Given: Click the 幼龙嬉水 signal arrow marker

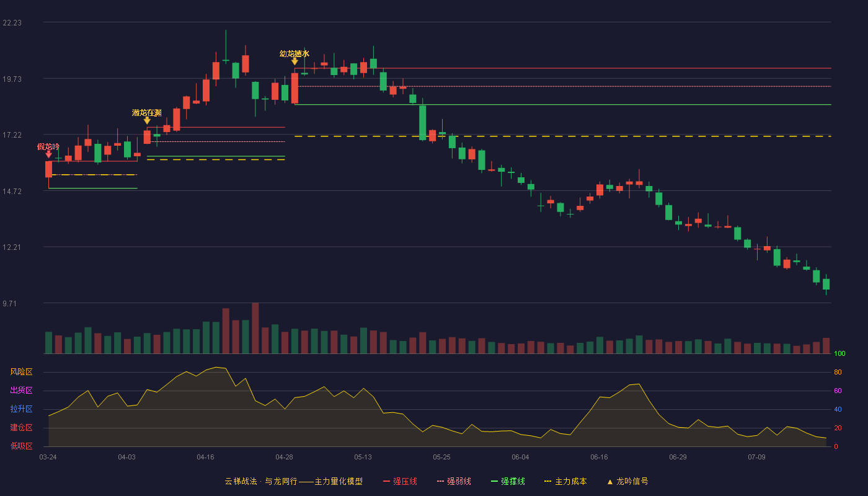Looking at the screenshot, I should click(294, 61).
